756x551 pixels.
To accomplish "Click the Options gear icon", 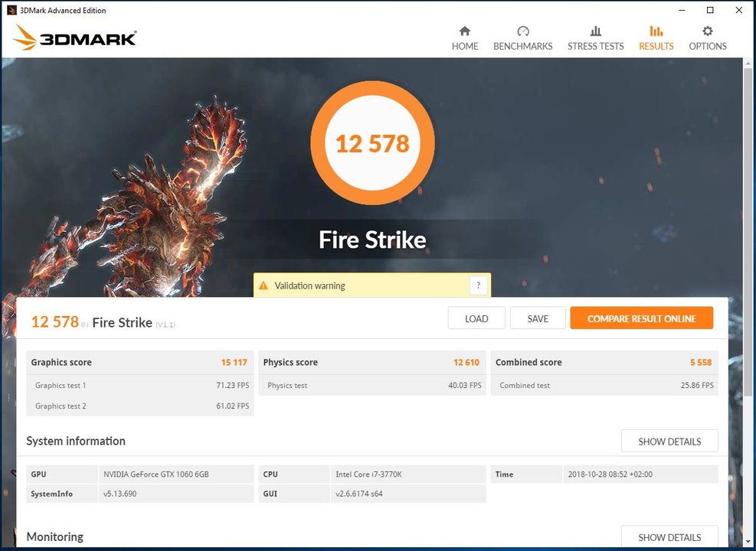I will click(707, 31).
